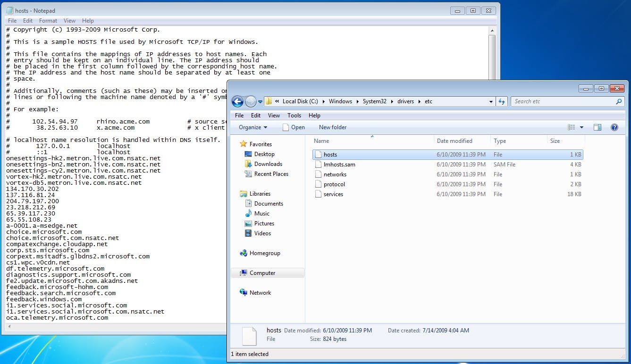Open the Organize dropdown
The height and width of the screenshot is (364, 631).
tap(252, 127)
